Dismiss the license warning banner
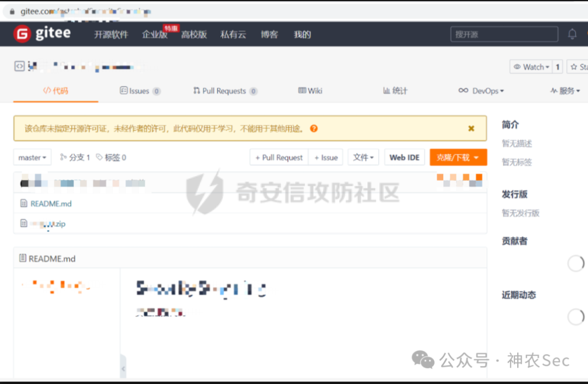This screenshot has width=588, height=384. 470,128
